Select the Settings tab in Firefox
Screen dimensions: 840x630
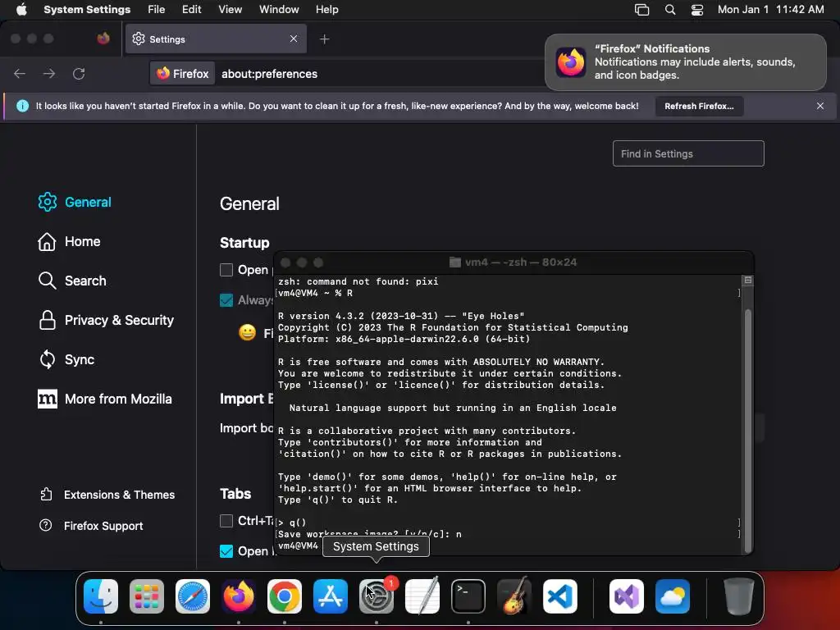[x=216, y=39]
